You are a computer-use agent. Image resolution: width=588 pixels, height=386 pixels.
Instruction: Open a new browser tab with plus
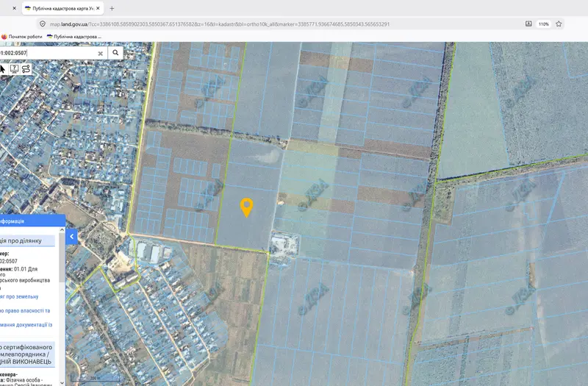[112, 8]
